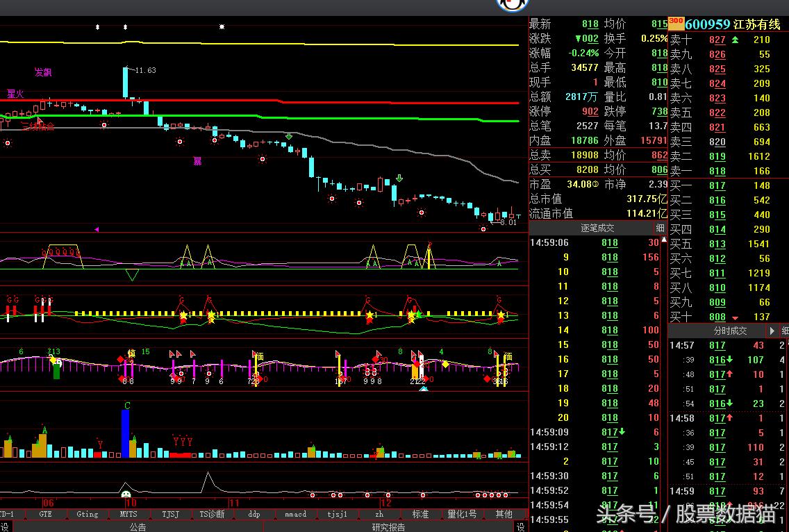Click the 分时成交 panel header
The width and height of the screenshot is (789, 532).
pos(730,331)
